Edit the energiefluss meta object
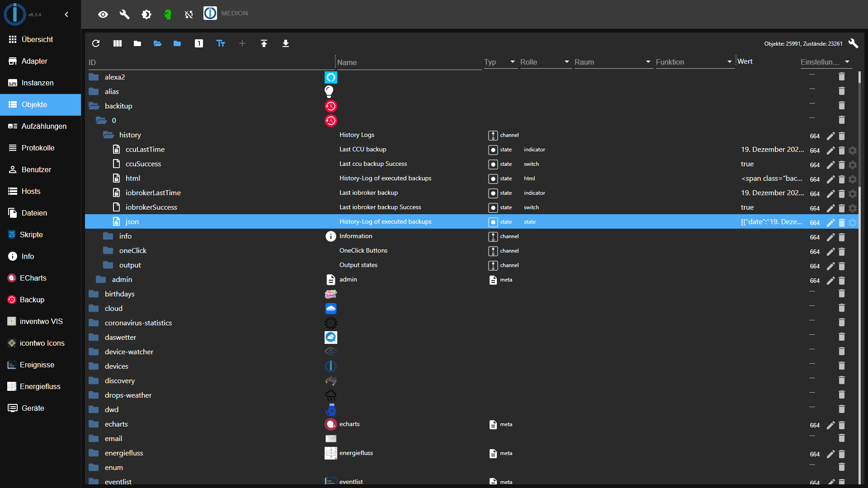Image resolution: width=868 pixels, height=488 pixels. tap(831, 454)
